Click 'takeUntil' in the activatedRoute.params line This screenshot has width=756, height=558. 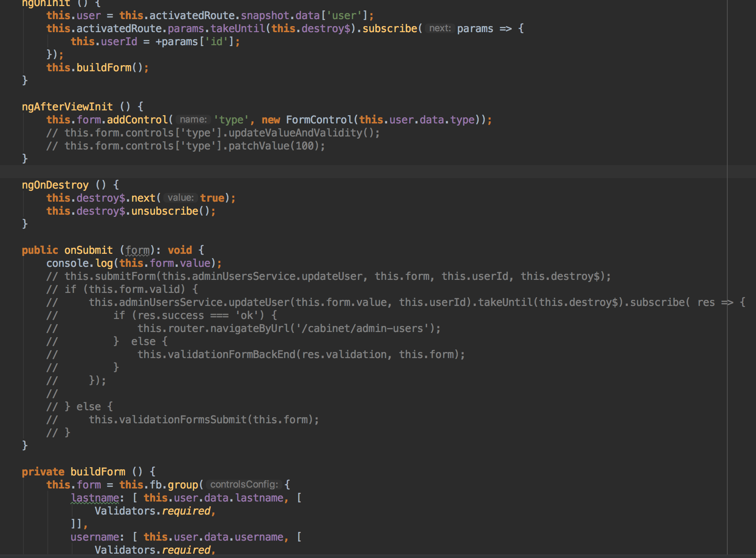(x=238, y=29)
